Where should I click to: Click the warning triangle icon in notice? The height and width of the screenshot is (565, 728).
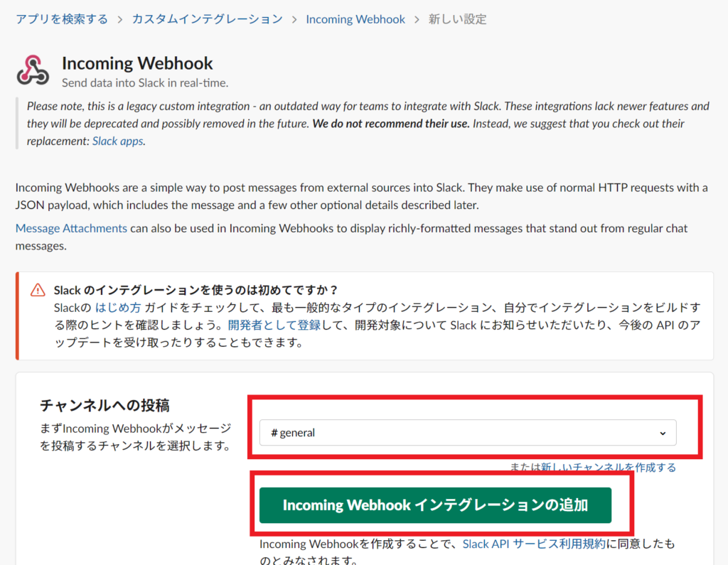pos(38,290)
